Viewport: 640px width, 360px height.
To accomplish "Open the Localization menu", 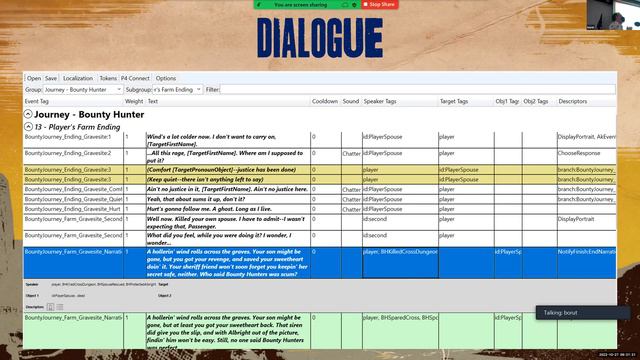I will click(x=78, y=78).
